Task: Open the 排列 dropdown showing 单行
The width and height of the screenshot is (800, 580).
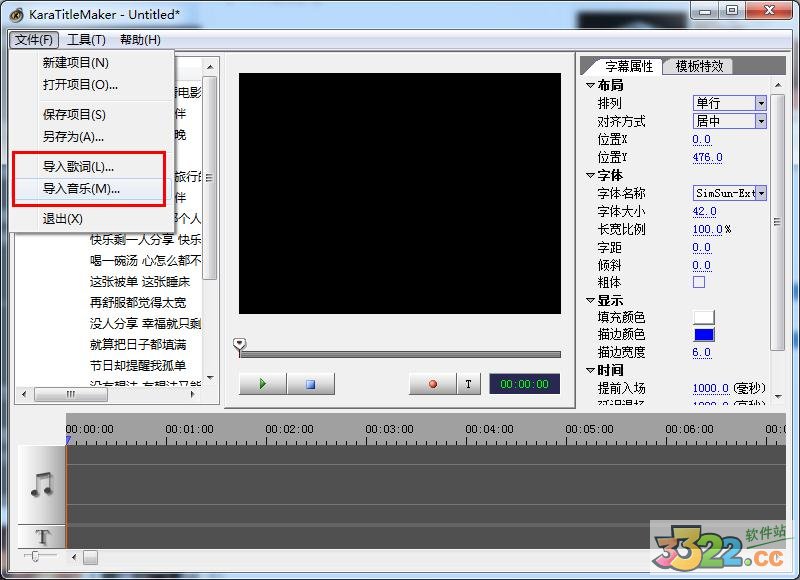Action: 730,103
